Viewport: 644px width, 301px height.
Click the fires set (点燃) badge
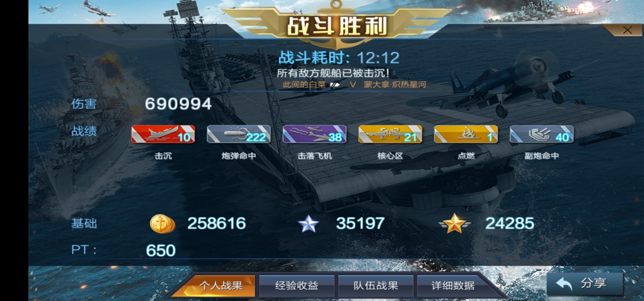tap(466, 134)
